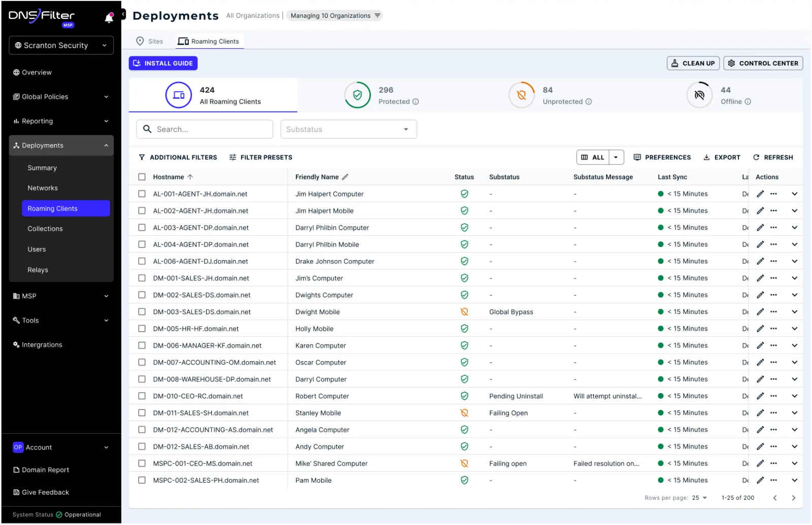Click the Protected info icon
Viewport: 812px width, 525px height.
point(416,101)
